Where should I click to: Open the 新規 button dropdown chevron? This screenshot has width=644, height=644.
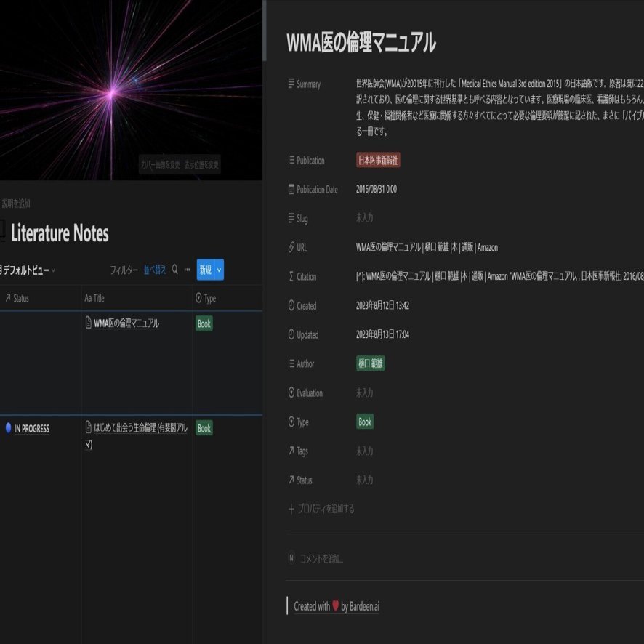pyautogui.click(x=217, y=269)
